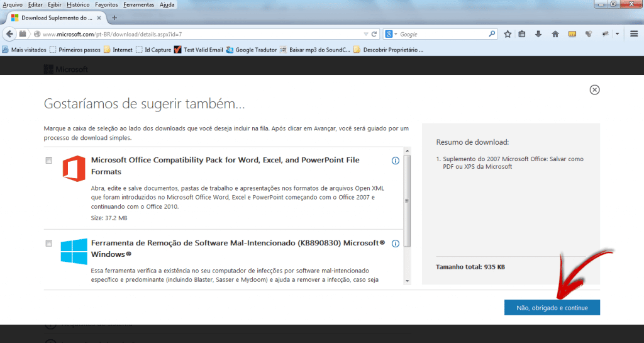The image size is (644, 343).
Task: Open dropdown arrow beside bug extension
Action: pos(617,34)
